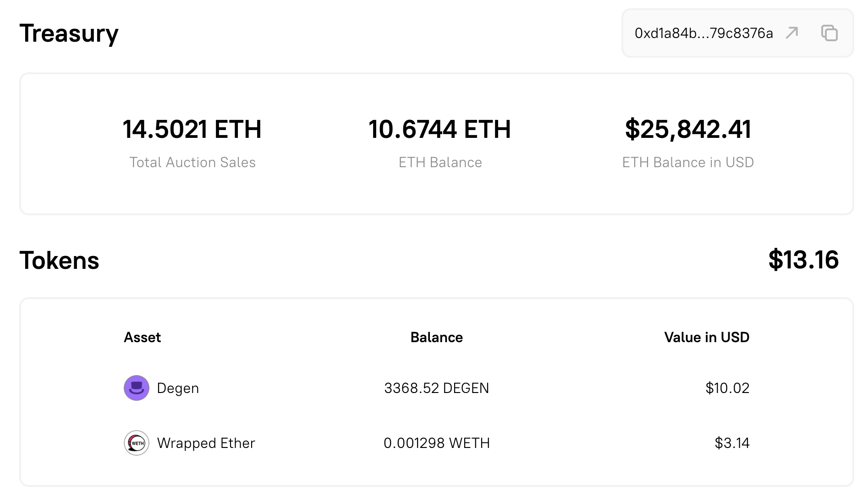Screen dimensions: 868x502
Task: Click the $10.02 Degen value
Action: pyautogui.click(x=727, y=388)
